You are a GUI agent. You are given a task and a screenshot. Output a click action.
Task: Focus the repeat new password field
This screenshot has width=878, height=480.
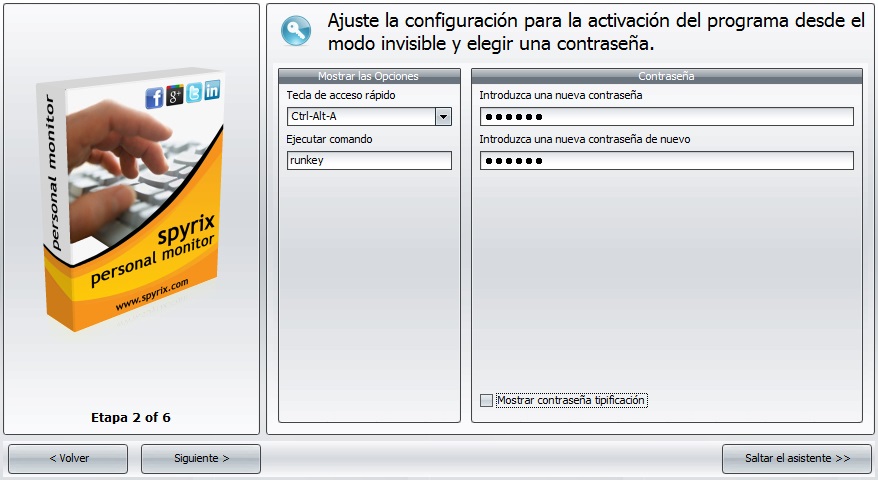[666, 160]
